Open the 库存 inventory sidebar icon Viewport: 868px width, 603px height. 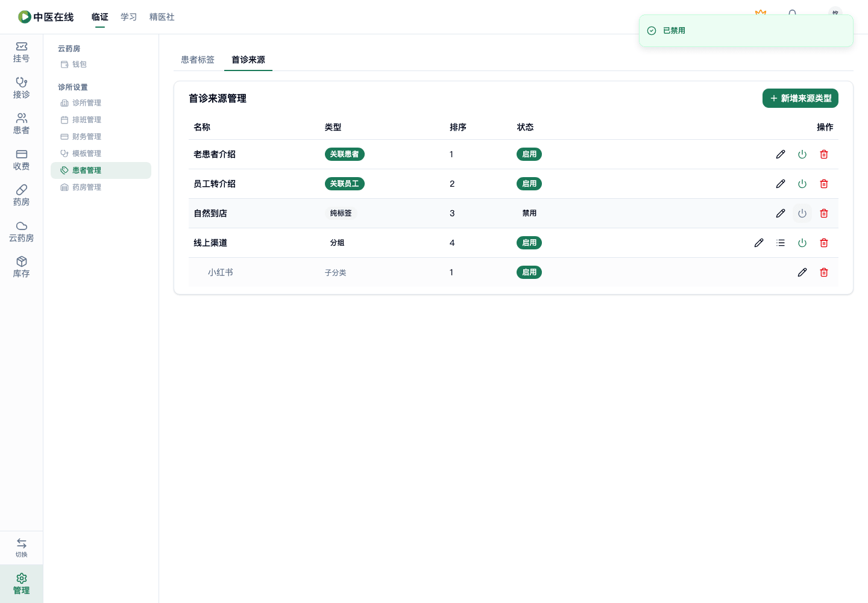pos(21,267)
